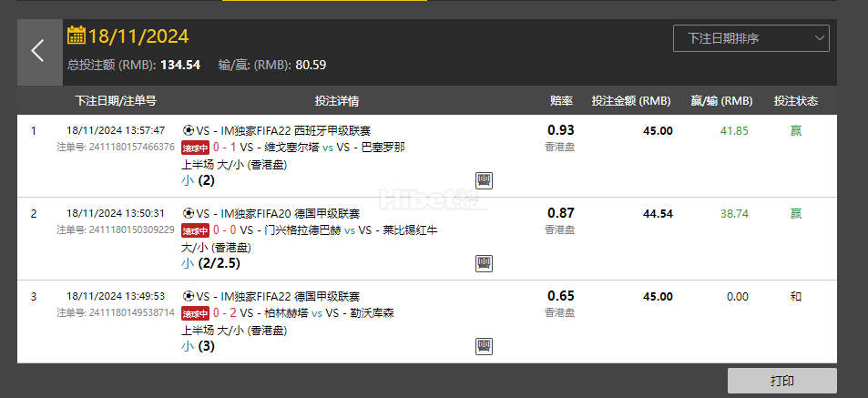
Task: Open scoreboard icon for bet 2411180149538714
Action: point(484,346)
